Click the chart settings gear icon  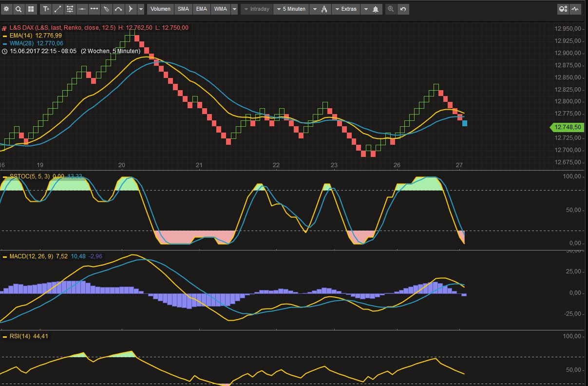[x=7, y=9]
